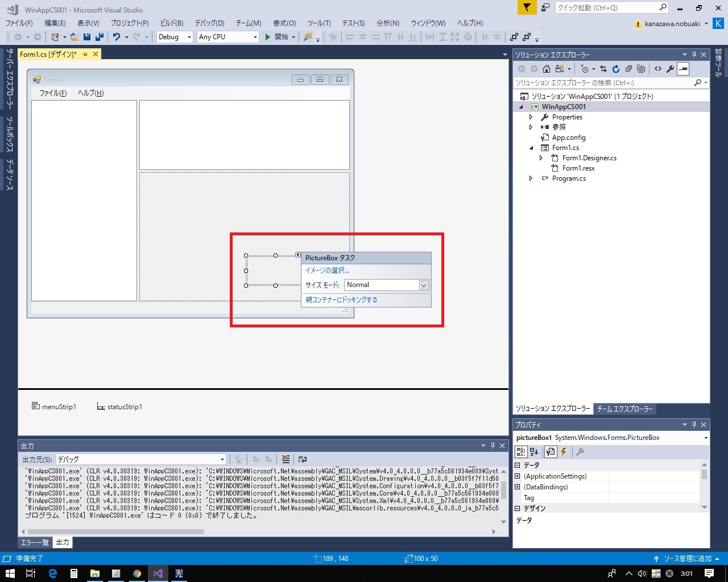Screen dimensions: 728x582
Task: Click the New Project toolbar icon
Action: [x=55, y=37]
